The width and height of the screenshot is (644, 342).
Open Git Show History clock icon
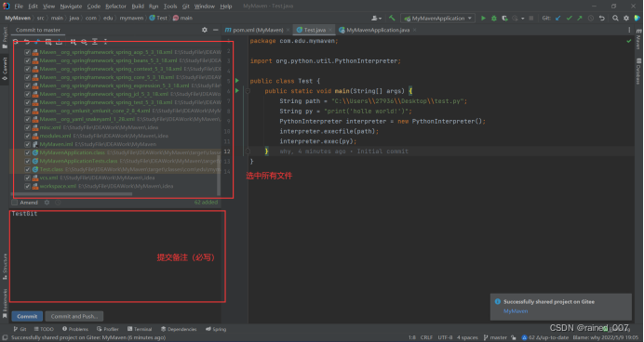(x=591, y=18)
